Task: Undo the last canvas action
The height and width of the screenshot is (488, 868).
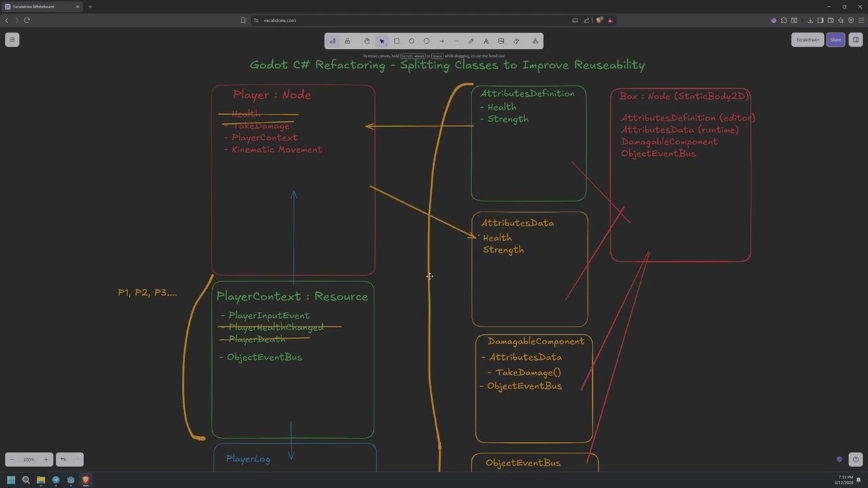Action: 63,460
